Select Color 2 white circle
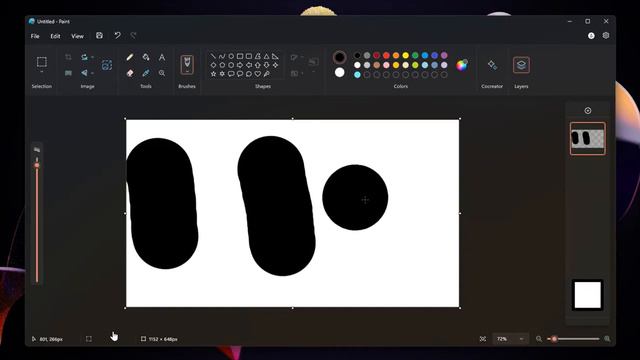The image size is (640, 360). (x=339, y=73)
